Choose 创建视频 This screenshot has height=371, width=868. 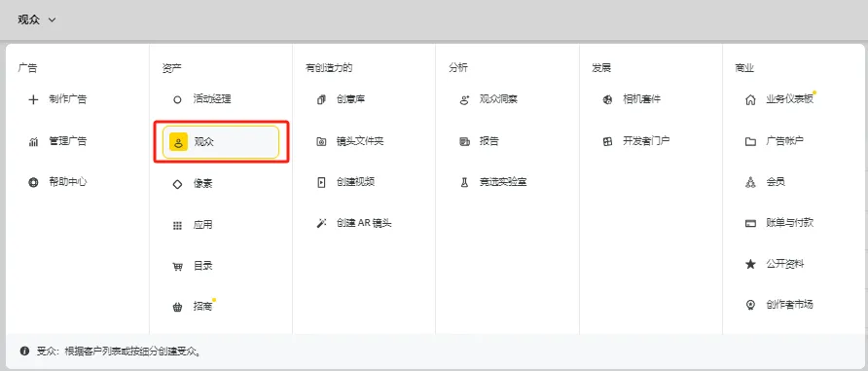(355, 182)
